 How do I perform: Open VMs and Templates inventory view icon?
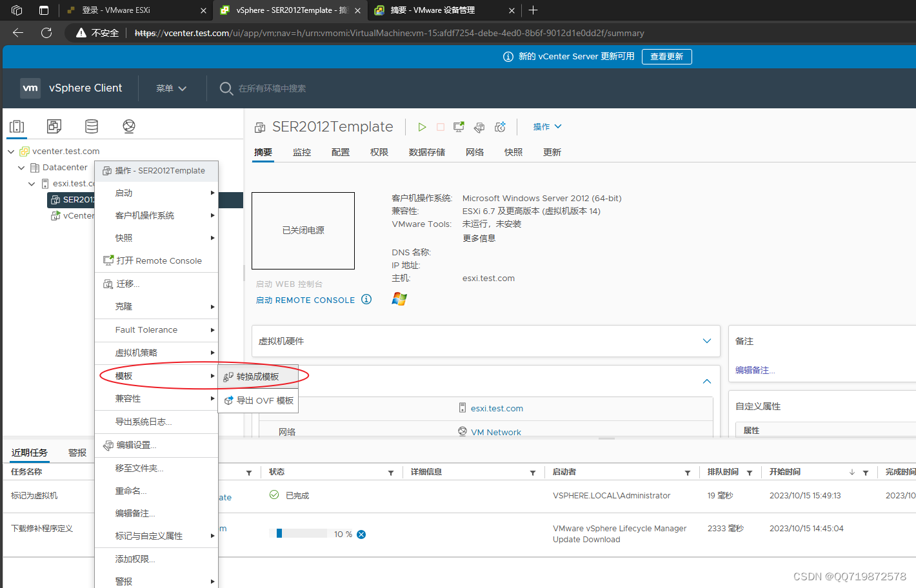(x=54, y=126)
